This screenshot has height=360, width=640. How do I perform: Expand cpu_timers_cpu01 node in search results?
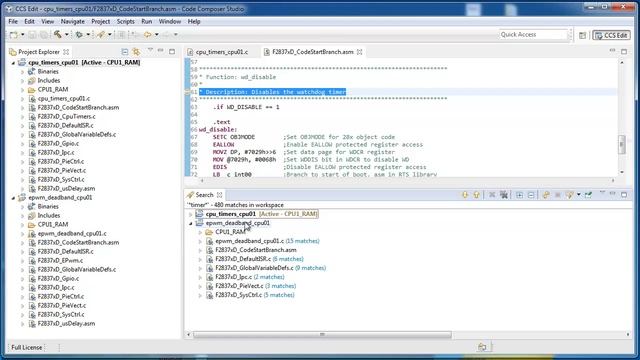[190, 214]
